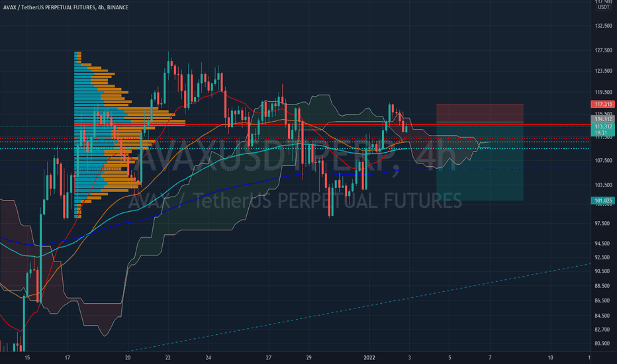Click the 107.500 price axis label
The image size is (617, 364).
[x=604, y=161]
